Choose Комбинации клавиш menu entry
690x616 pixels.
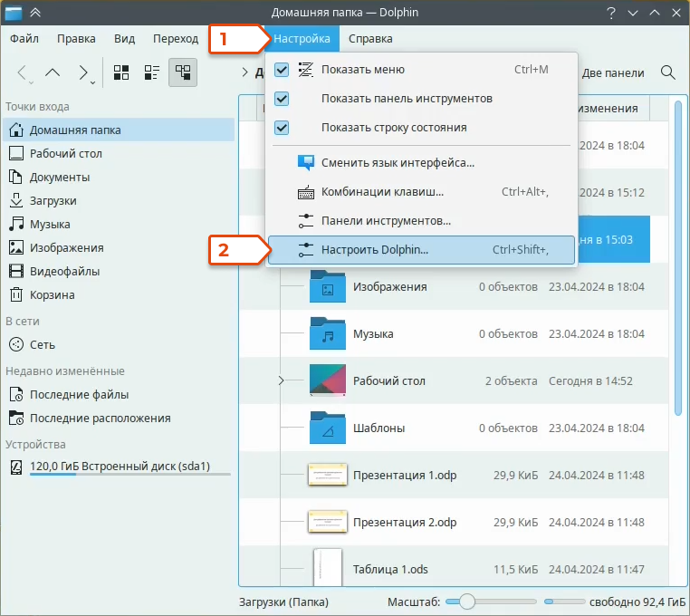421,192
